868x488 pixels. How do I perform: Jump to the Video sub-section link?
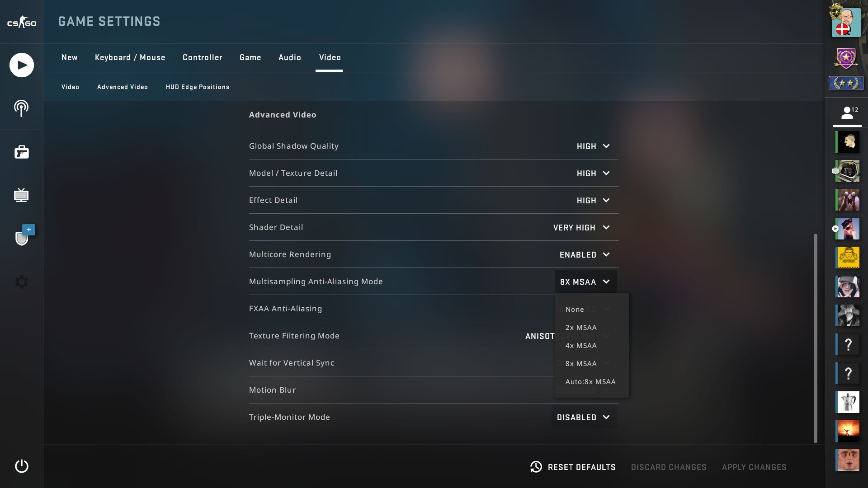[71, 87]
